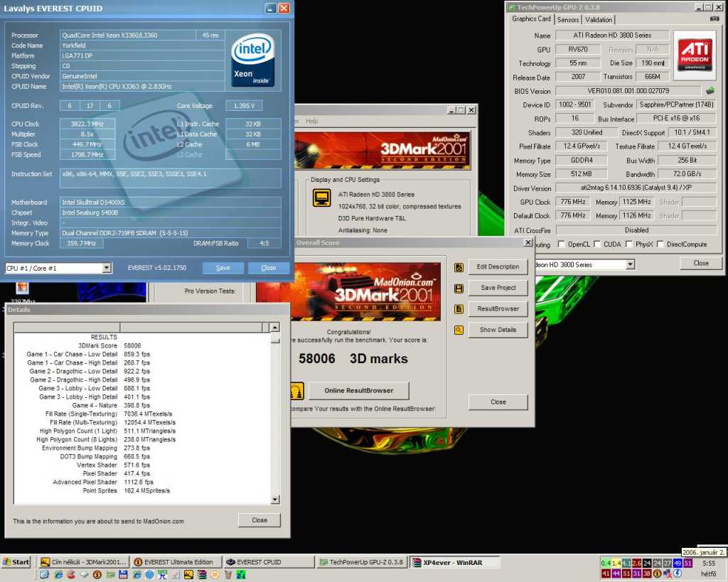Click the blue lightning bolt tray icon
The height and width of the screenshot is (582, 728).
tap(678, 573)
